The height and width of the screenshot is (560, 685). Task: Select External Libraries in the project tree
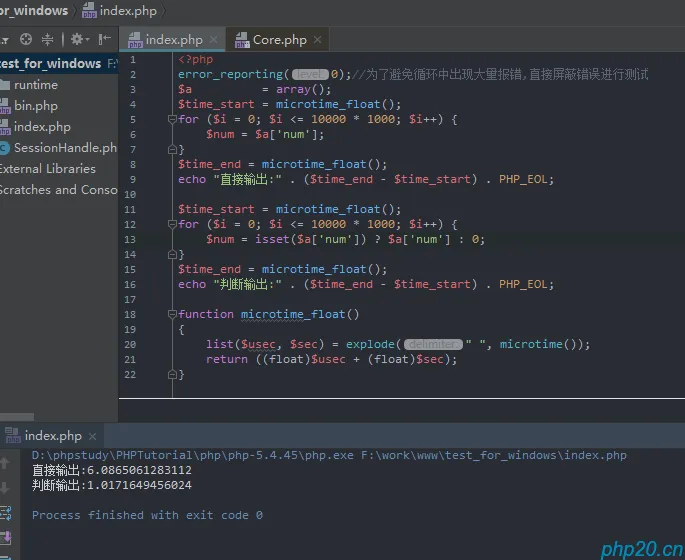pyautogui.click(x=47, y=169)
